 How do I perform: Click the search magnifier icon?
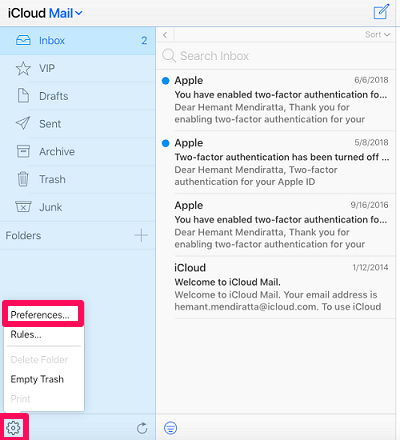pyautogui.click(x=169, y=55)
